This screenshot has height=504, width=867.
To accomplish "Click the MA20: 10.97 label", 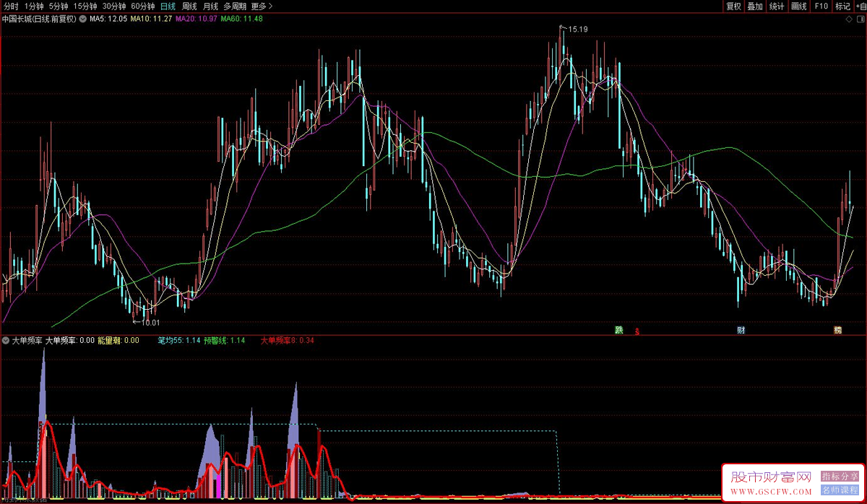I will (x=197, y=19).
